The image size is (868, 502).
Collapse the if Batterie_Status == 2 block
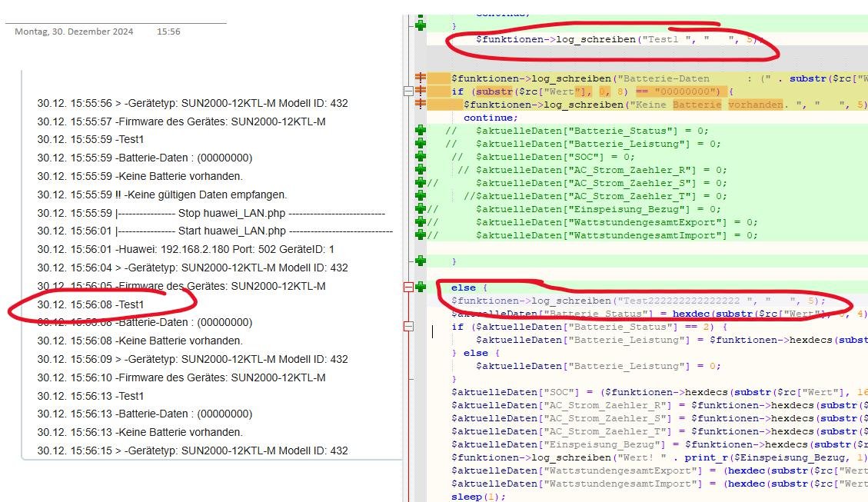click(408, 327)
